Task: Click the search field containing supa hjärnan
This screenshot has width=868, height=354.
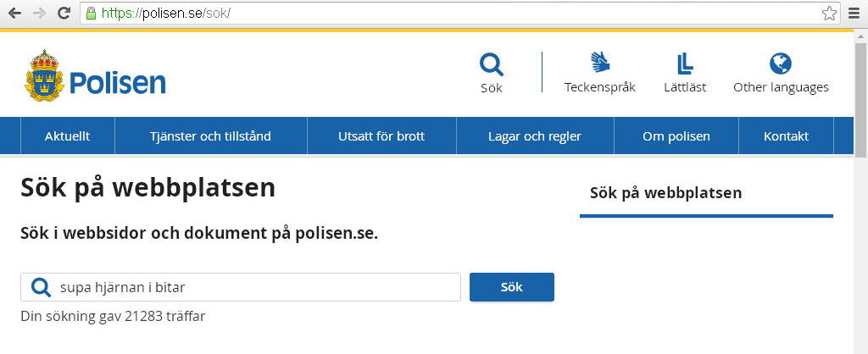Action: tap(241, 287)
